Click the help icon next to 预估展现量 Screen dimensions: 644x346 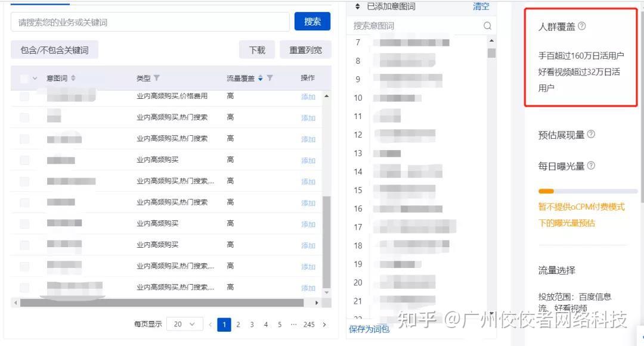[x=591, y=135]
